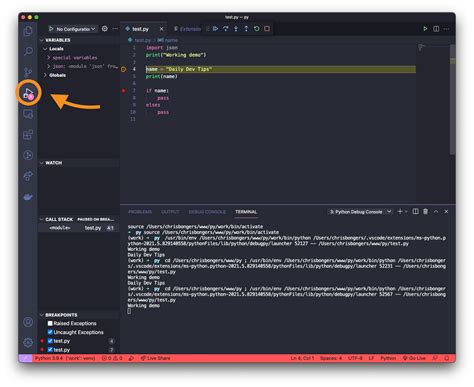474x387 pixels.
Task: Open the Live Share activity bar icon
Action: [x=28, y=176]
